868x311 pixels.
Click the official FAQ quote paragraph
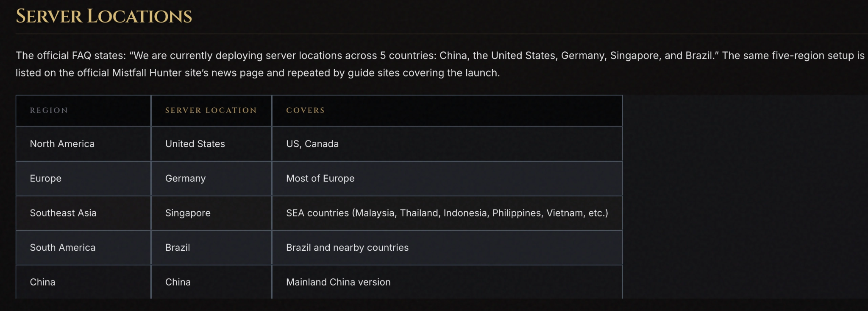coord(440,64)
